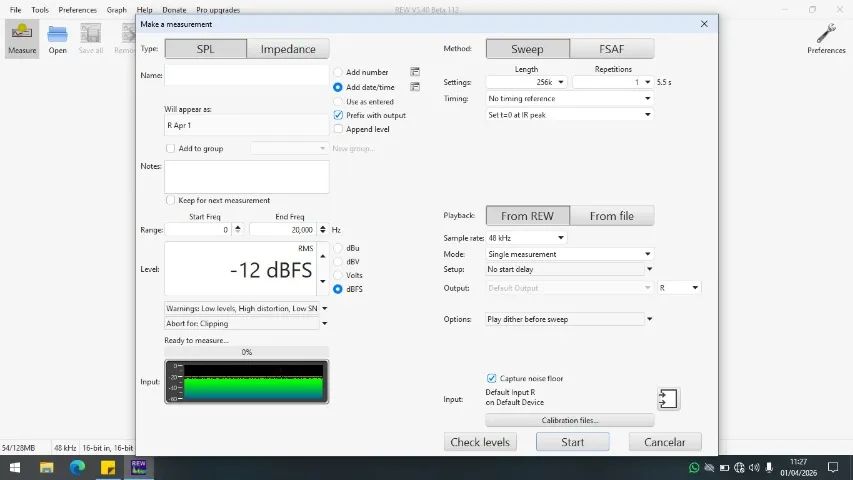This screenshot has width=853, height=480.
Task: Select the Add number radio button
Action: [338, 72]
